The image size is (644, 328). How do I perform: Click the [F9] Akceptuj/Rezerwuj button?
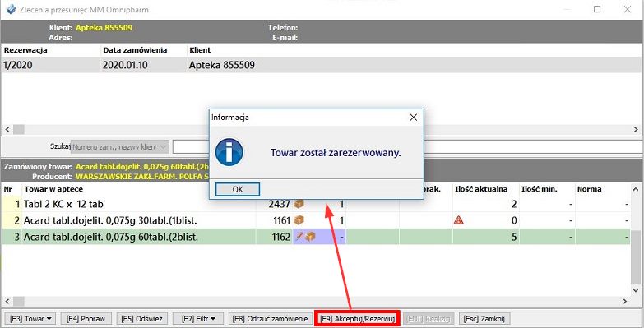357,319
